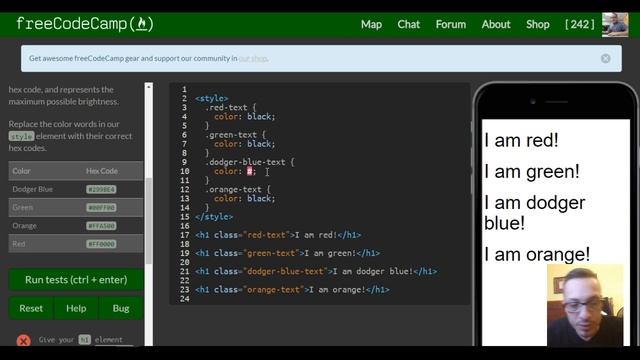
Task: Click the '.green-text {' selector in editor
Action: point(235,135)
